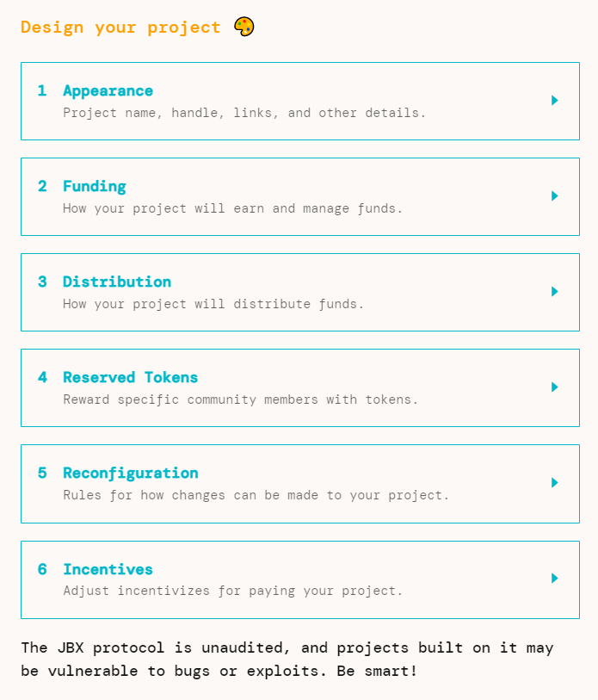
Task: Click the palette emoji beside the heading
Action: coord(244,27)
